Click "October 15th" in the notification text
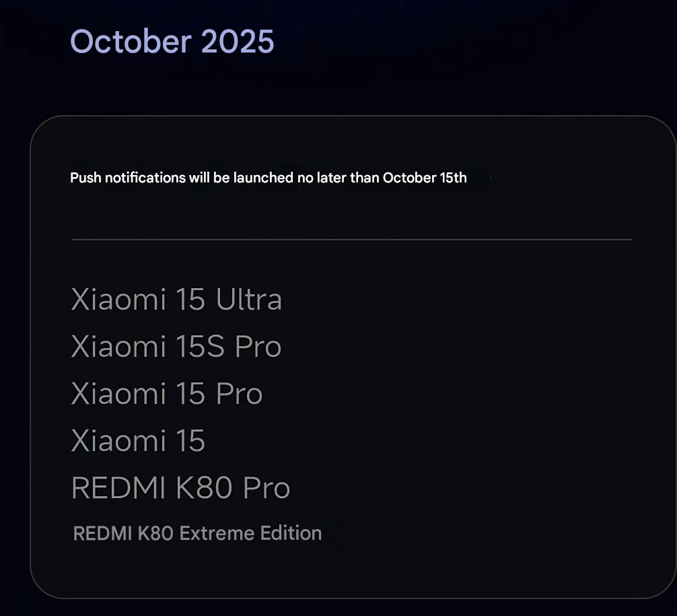 425,178
